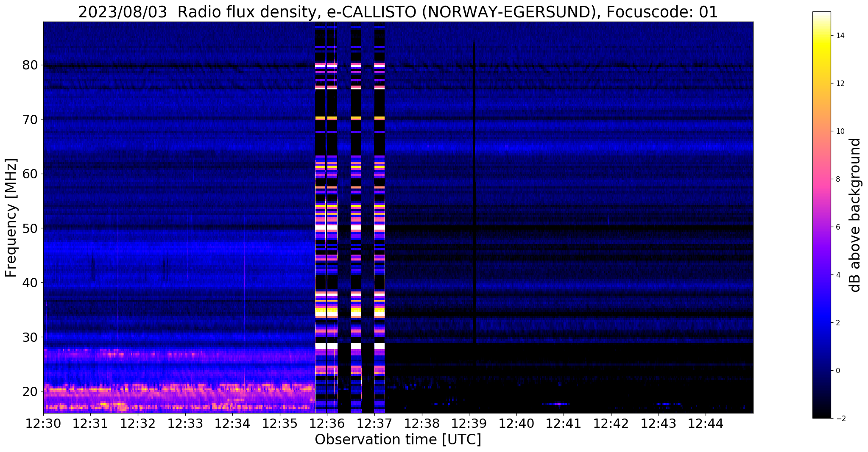This screenshot has height=452, width=868.
Task: Click the 12:30 time tick label
Action: [43, 423]
